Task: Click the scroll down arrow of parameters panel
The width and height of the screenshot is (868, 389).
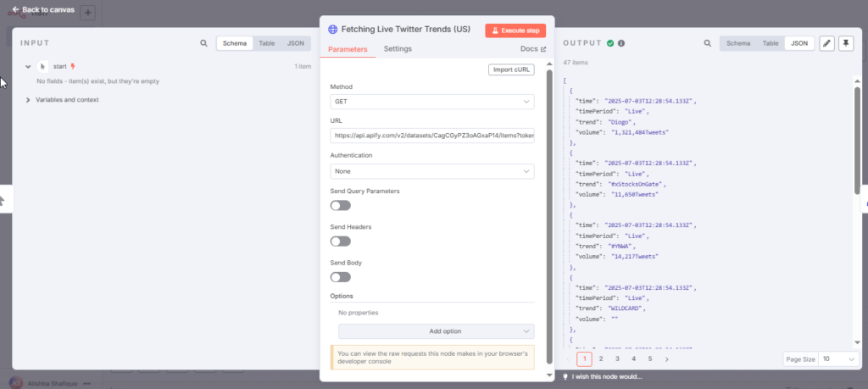Action: click(x=549, y=375)
